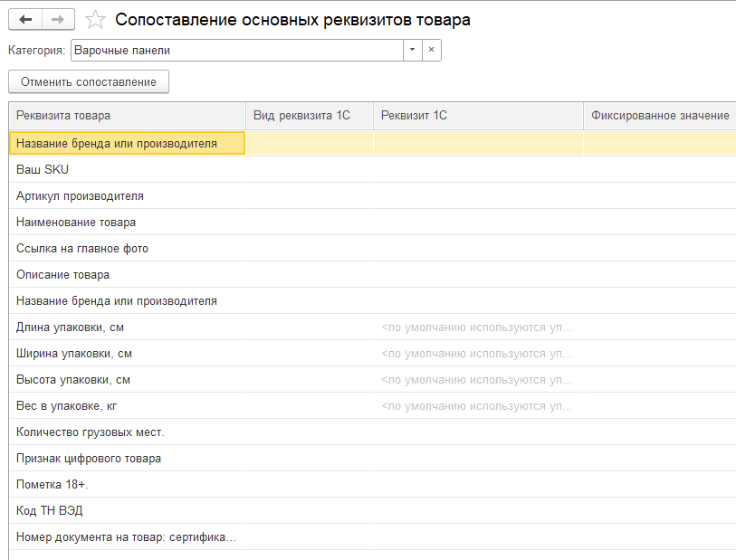Viewport: 736px width, 560px height.
Task: Click Вид реквизита 1С cell of highlighted first row
Action: pyautogui.click(x=310, y=143)
